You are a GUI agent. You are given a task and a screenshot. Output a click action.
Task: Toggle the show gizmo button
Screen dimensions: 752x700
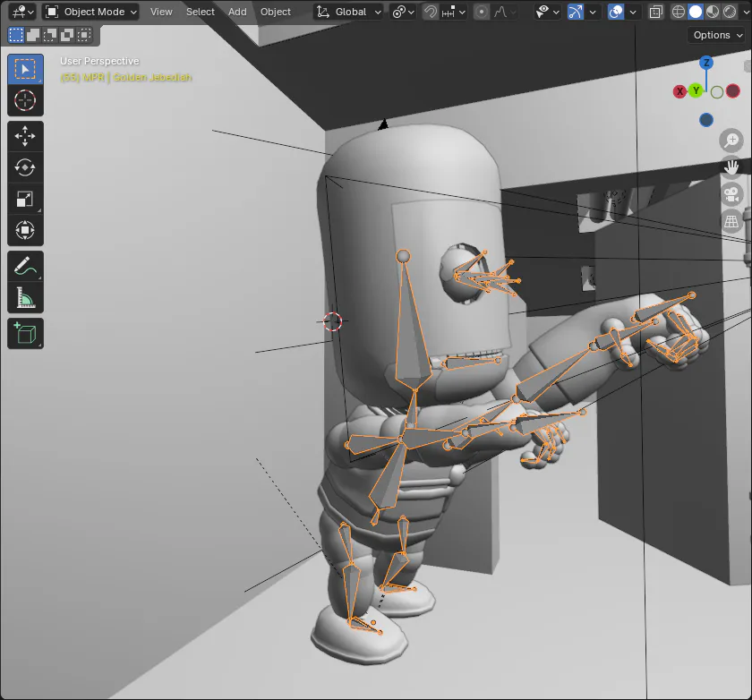point(575,12)
